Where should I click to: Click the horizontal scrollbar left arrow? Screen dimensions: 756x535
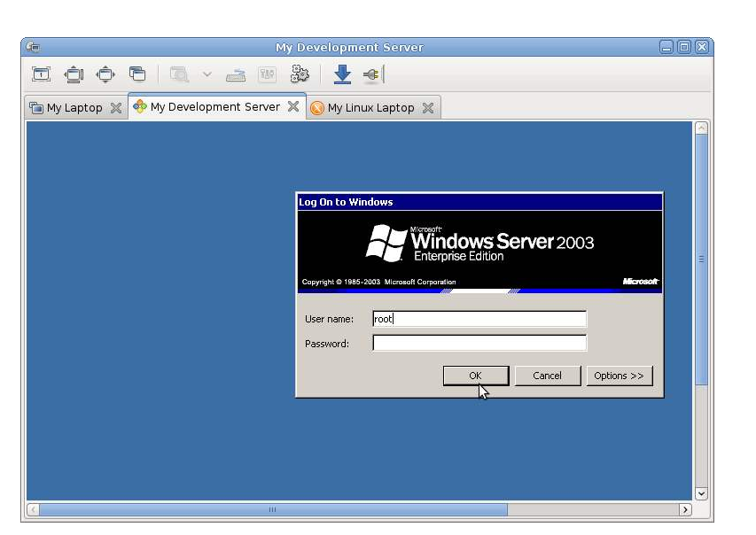click(34, 509)
